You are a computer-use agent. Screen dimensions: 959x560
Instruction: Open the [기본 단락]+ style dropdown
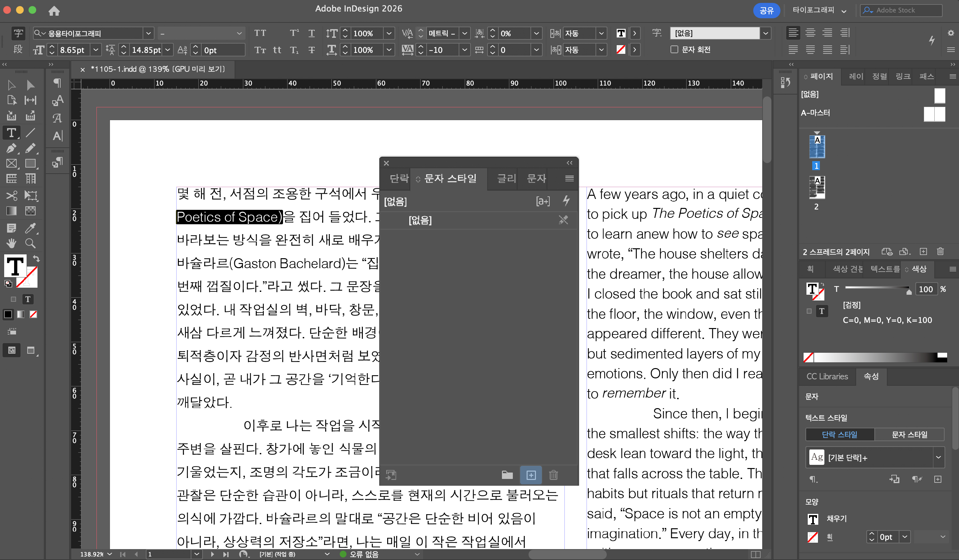[x=938, y=457]
